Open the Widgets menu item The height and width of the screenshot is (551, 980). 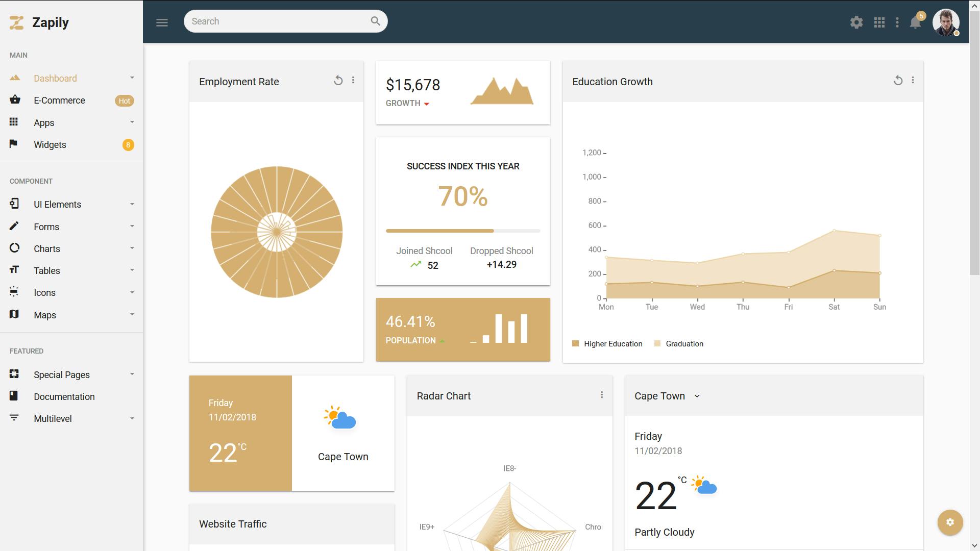[x=71, y=145]
